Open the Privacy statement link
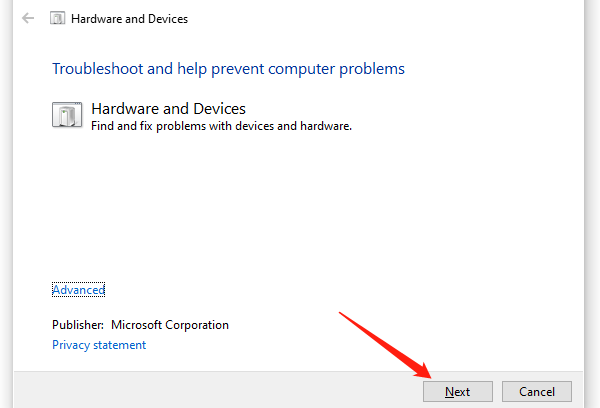The height and width of the screenshot is (408, 600). point(99,345)
